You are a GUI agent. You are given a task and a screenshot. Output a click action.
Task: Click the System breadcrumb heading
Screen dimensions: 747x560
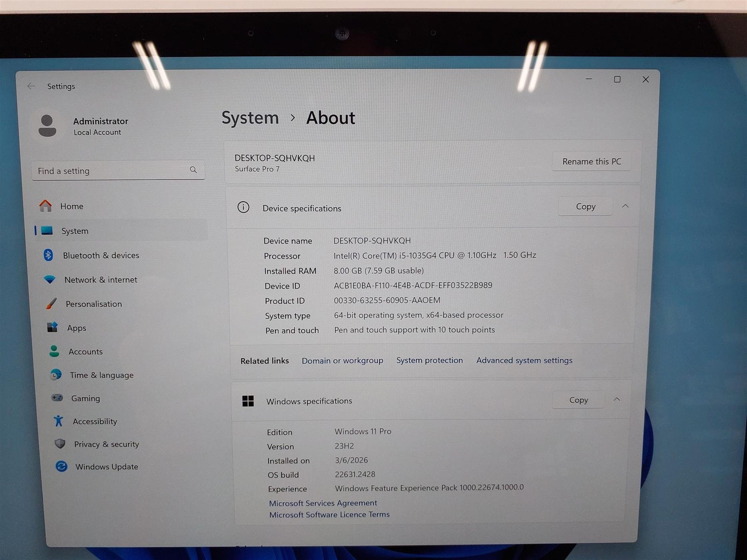250,118
